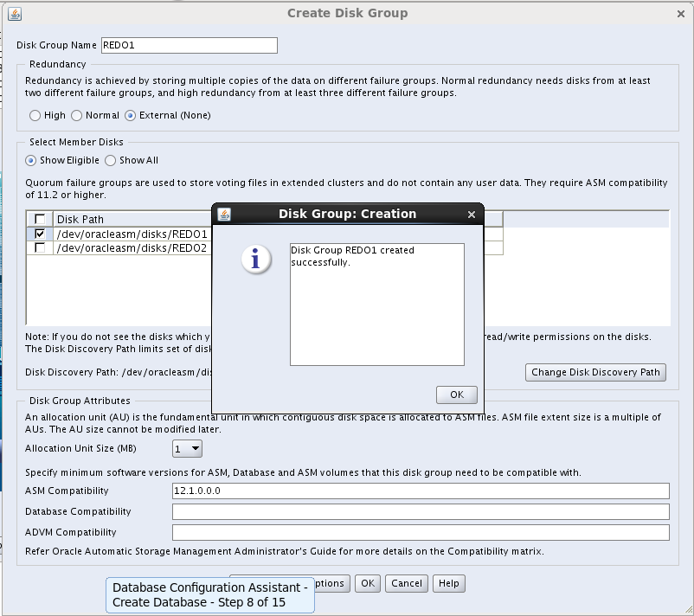Close the Disk Group: Creation dialog

(x=472, y=215)
